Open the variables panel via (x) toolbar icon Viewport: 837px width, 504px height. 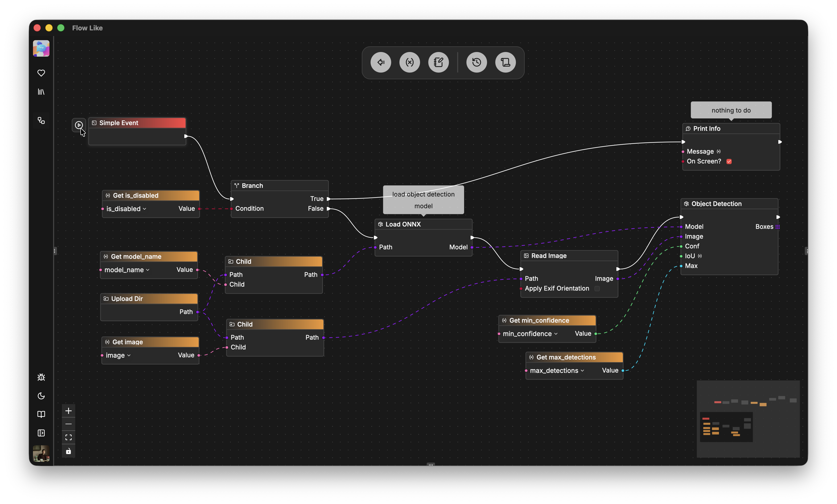tap(410, 63)
